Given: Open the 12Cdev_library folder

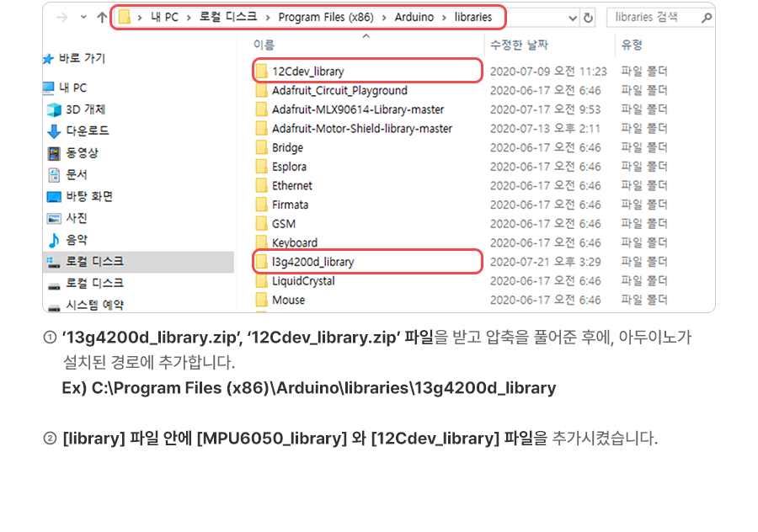Looking at the screenshot, I should coord(307,72).
